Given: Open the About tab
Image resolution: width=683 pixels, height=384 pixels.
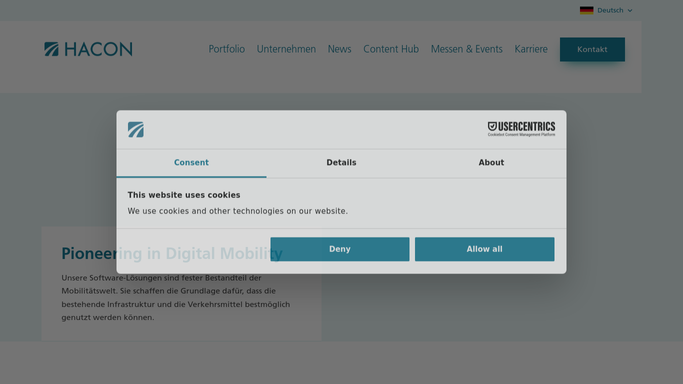Looking at the screenshot, I should click(491, 163).
